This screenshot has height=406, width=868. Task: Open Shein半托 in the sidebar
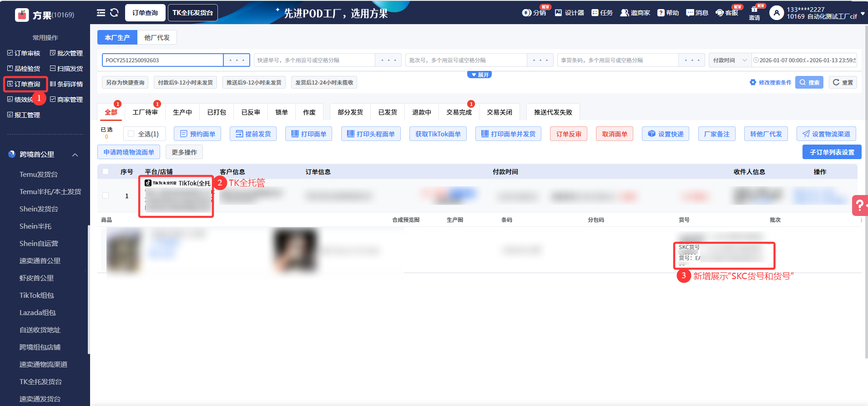(x=35, y=226)
